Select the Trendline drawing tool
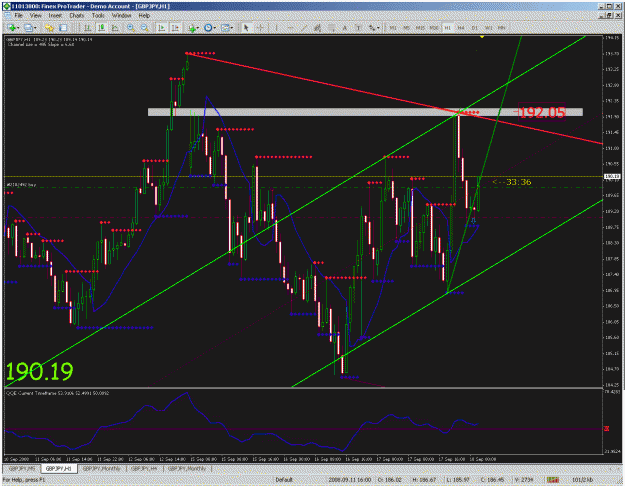This screenshot has height=486, width=625. (304, 28)
